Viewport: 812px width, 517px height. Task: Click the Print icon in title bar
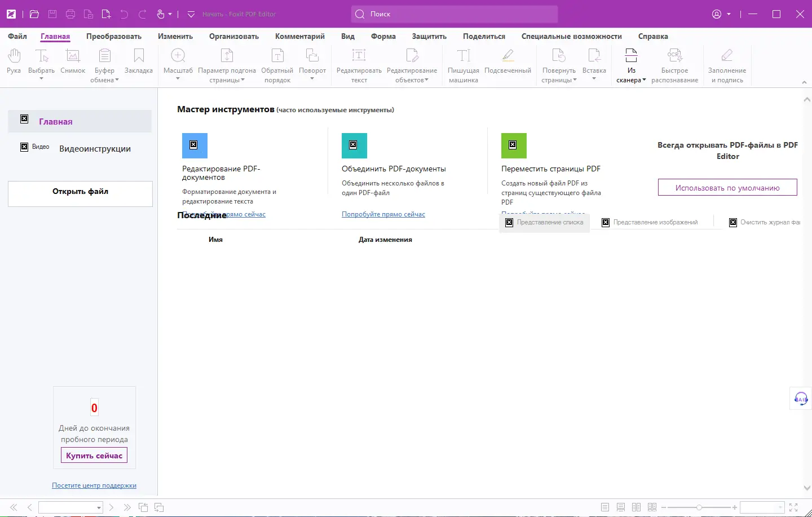pyautogui.click(x=70, y=14)
